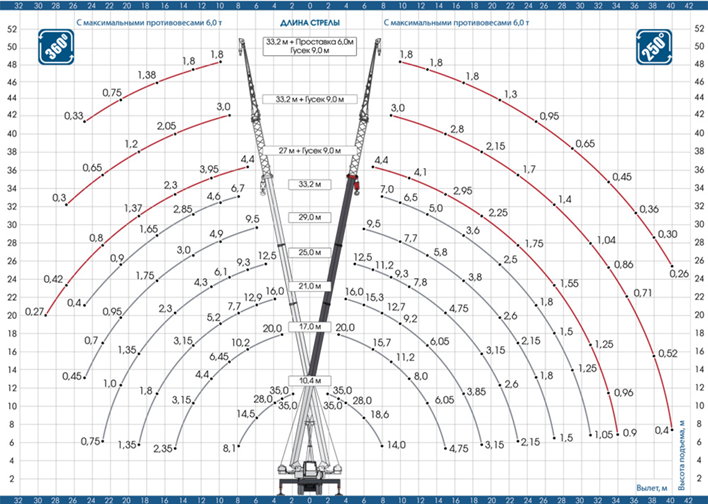Click the load value 1,65
This screenshot has height=504, width=708.
point(149,229)
